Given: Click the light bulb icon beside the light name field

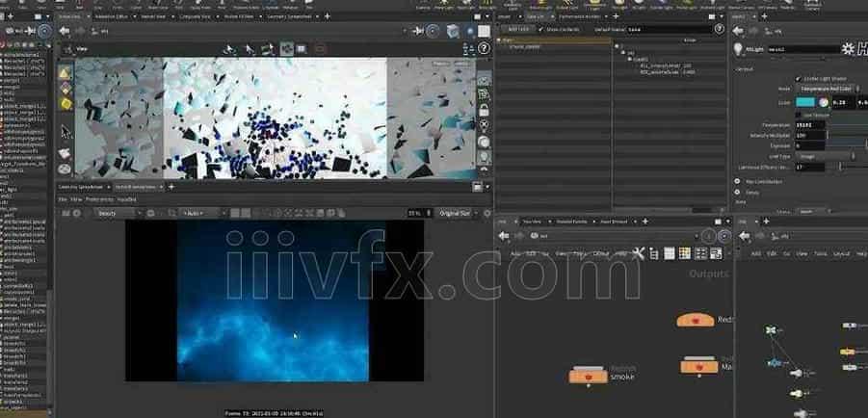Looking at the screenshot, I should [739, 49].
